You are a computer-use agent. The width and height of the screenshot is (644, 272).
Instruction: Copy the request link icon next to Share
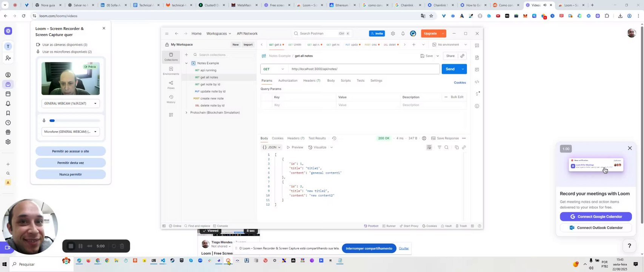pyautogui.click(x=462, y=56)
